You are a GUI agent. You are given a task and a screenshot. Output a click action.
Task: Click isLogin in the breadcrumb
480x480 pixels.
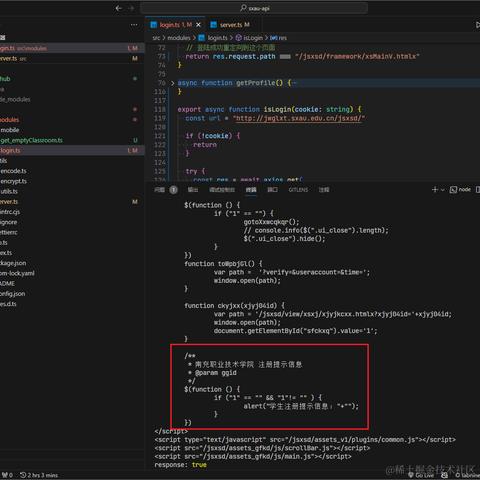pos(253,38)
